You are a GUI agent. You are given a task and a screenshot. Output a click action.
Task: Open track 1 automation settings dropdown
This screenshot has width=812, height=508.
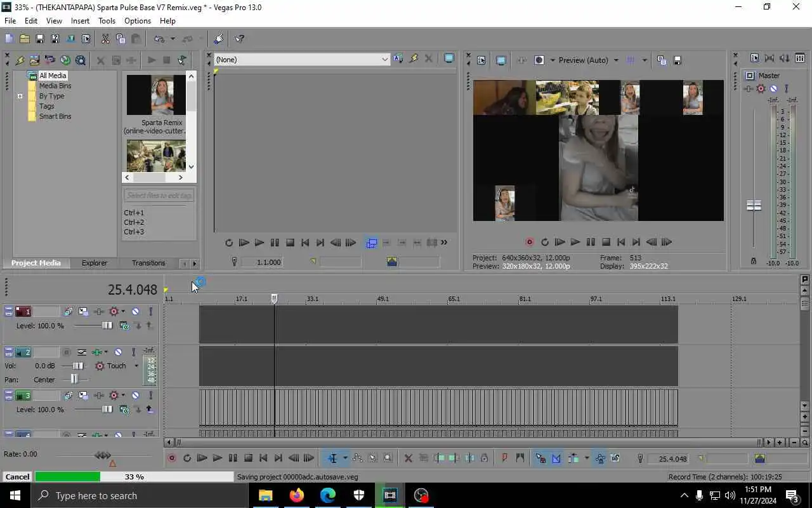pos(123,311)
